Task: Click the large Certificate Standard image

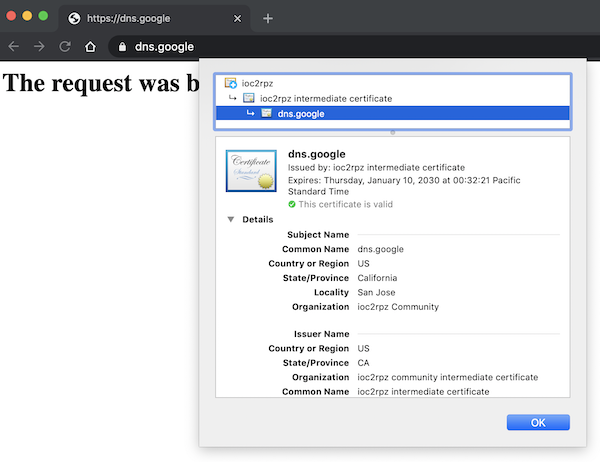Action: click(251, 171)
